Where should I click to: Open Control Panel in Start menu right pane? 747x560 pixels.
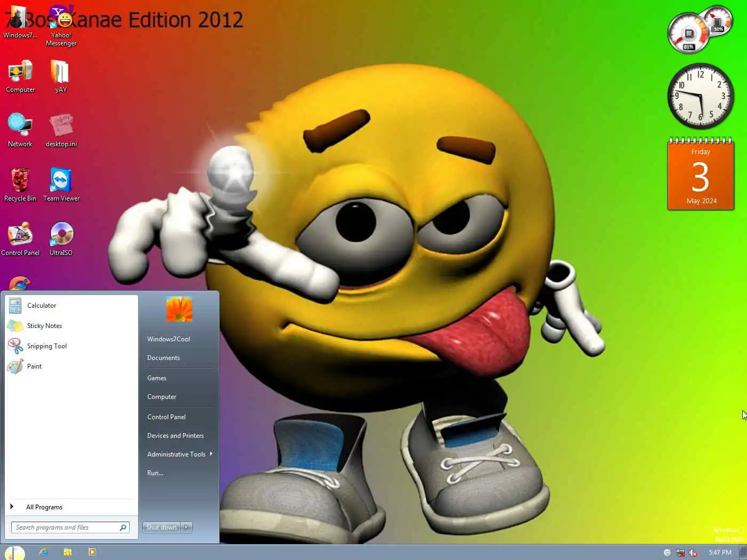click(166, 417)
